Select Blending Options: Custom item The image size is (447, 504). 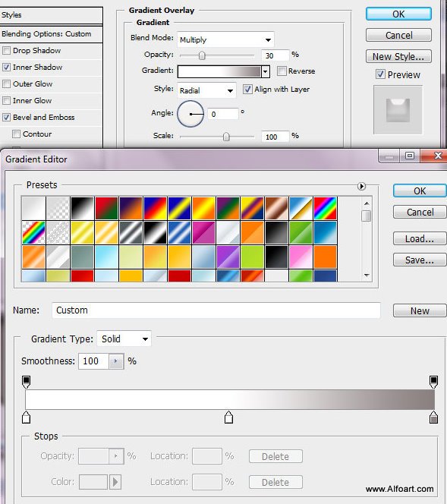pos(46,33)
